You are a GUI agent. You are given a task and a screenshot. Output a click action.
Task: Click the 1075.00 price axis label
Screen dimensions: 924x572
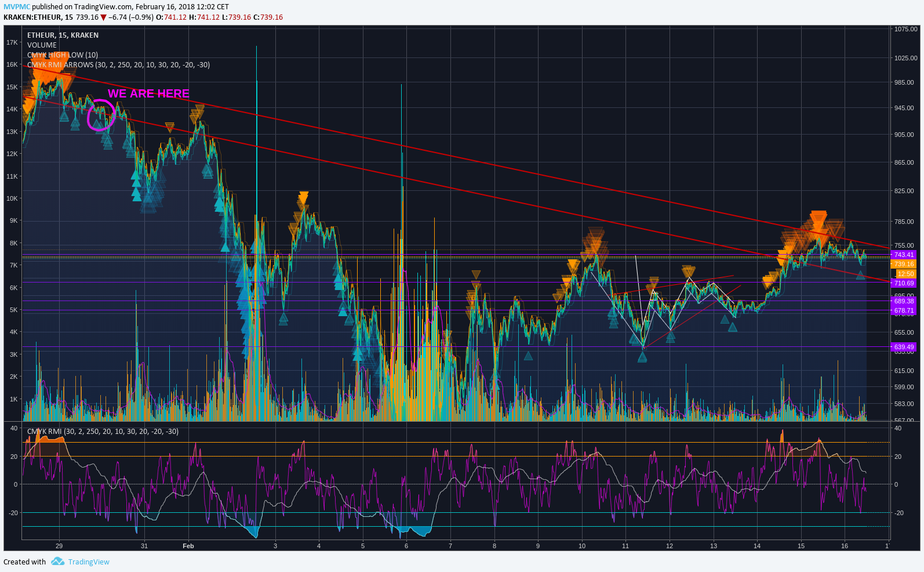[905, 29]
